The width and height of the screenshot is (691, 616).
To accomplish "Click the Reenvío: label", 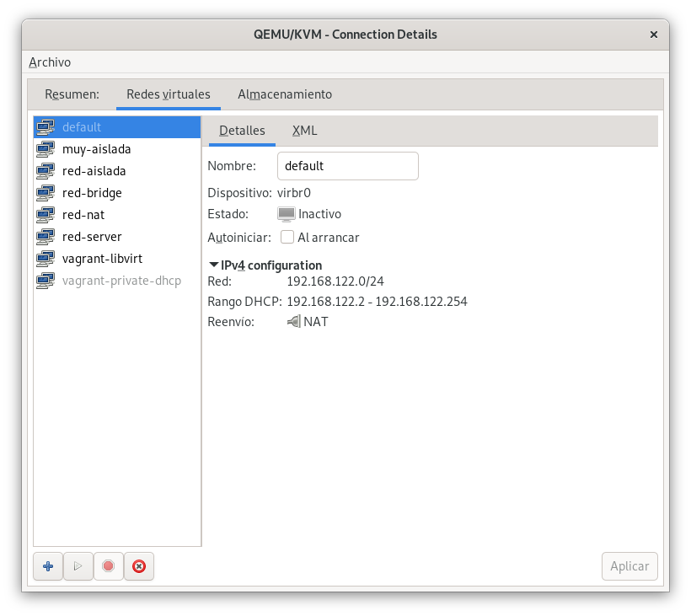I will pos(231,322).
